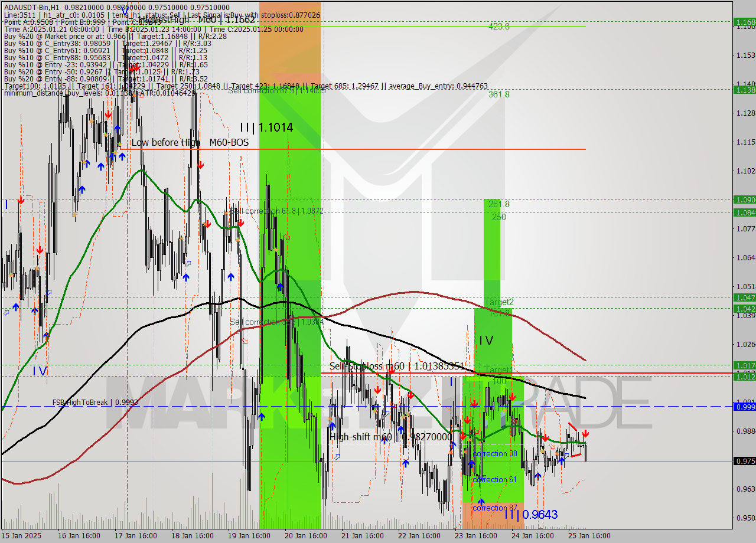Click the blue 'correction 87' label
This screenshot has height=543, width=756.
[x=495, y=508]
